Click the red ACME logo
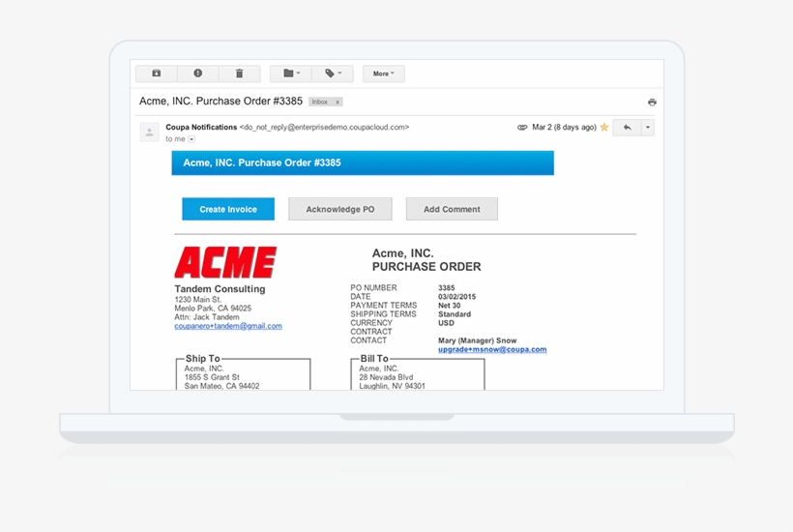The width and height of the screenshot is (793, 532). click(225, 262)
